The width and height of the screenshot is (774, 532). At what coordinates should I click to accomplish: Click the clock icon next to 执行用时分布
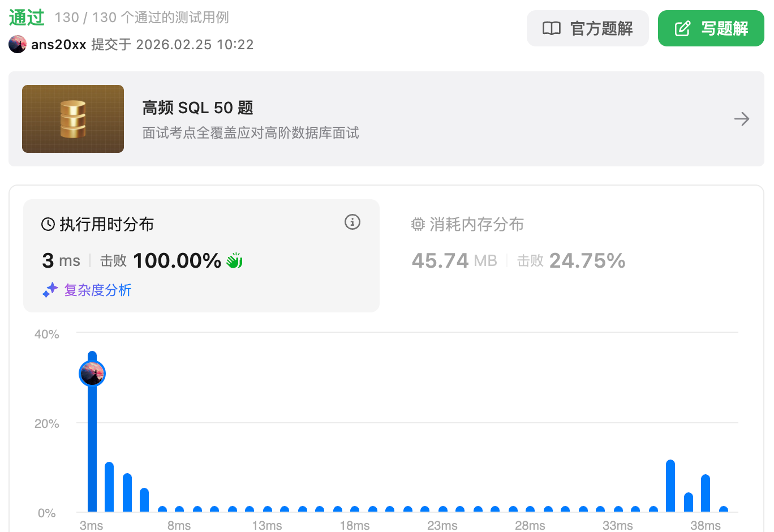pos(48,224)
